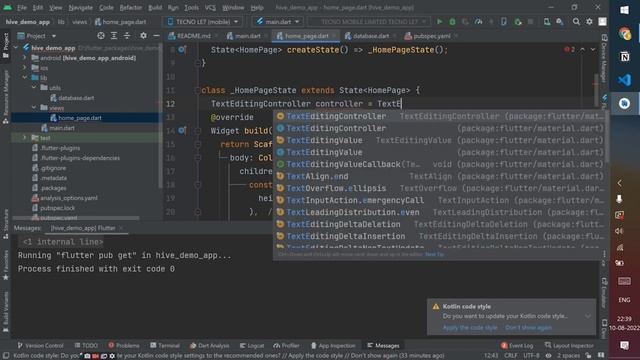
Task: Open Chrome from the Windows taskbar
Action: [624, 33]
